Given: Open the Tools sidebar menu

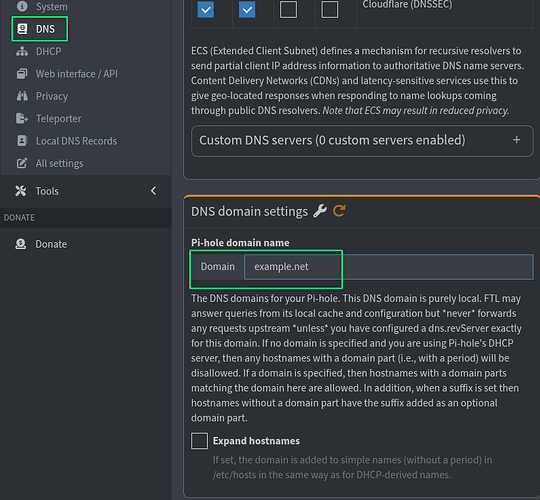Looking at the screenshot, I should 86,191.
